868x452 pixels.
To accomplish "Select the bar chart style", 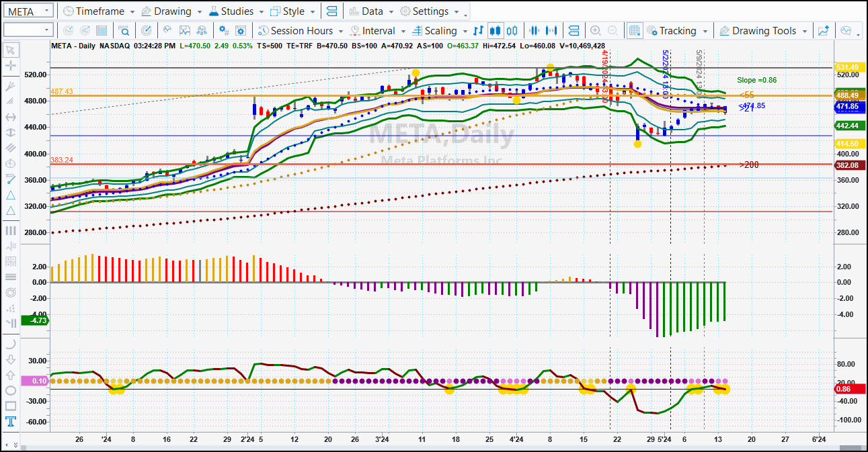I will coord(478,31).
